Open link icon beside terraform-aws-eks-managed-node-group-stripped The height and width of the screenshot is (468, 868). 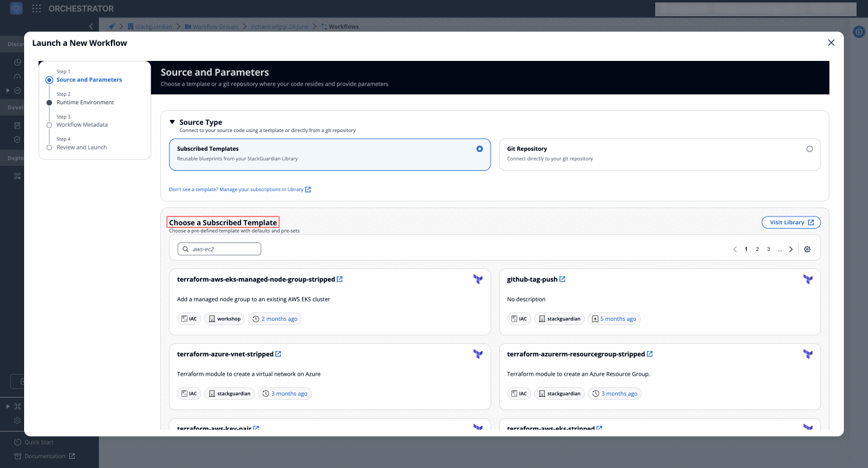[x=340, y=279]
